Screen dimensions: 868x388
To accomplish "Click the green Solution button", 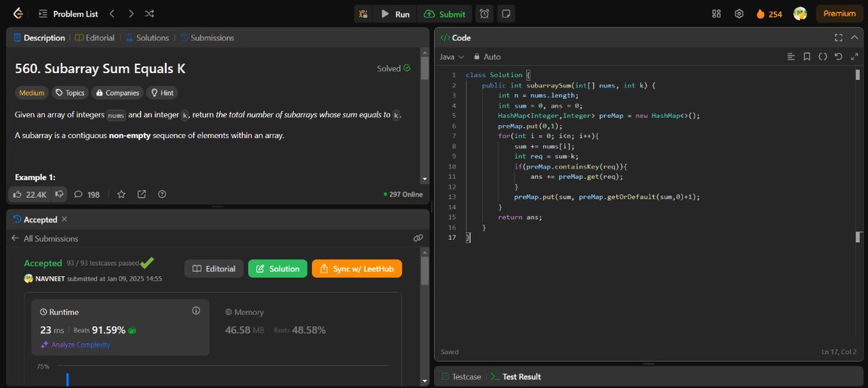I will tap(278, 269).
